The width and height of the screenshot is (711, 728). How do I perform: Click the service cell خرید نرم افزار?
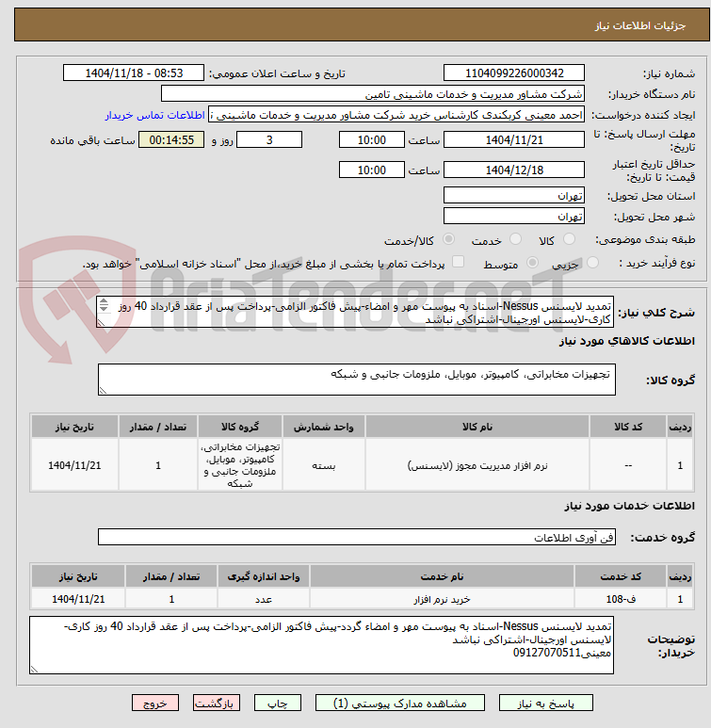442,599
